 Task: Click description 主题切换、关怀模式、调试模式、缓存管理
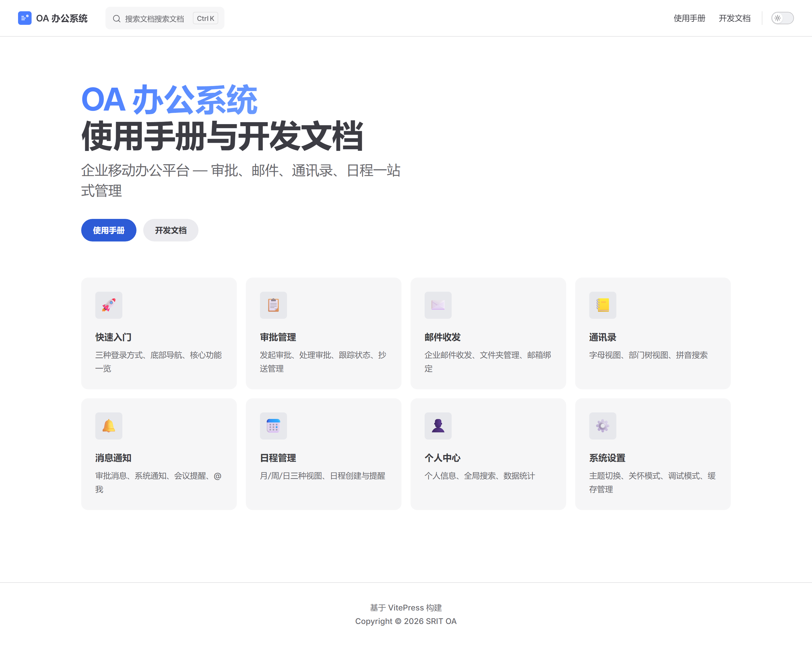point(652,482)
